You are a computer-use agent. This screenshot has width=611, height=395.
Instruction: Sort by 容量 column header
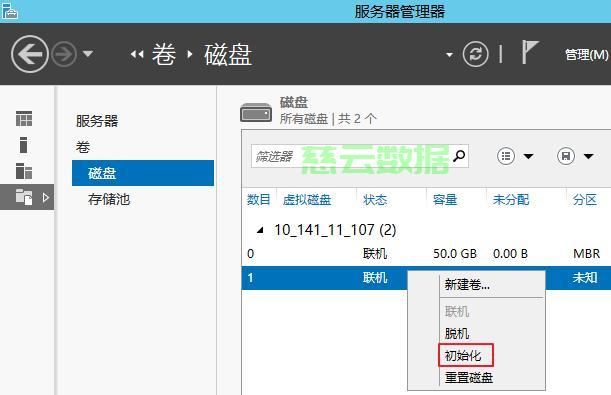point(445,200)
